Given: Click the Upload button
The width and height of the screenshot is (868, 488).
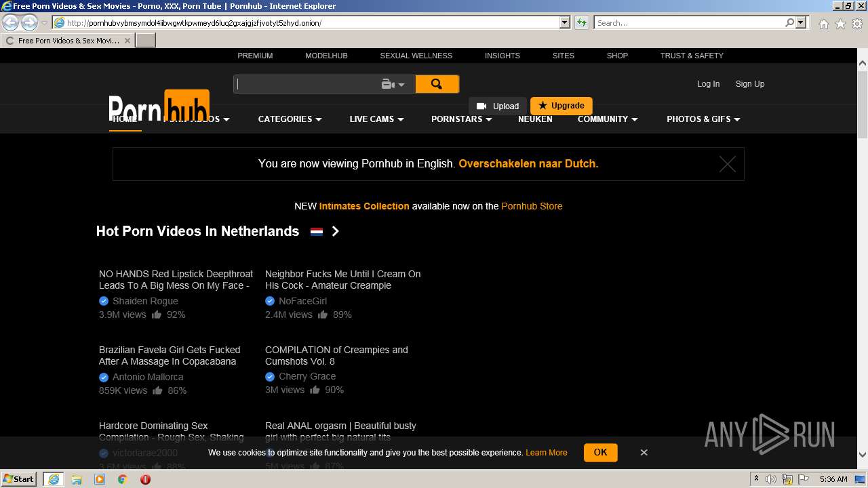Looking at the screenshot, I should (498, 106).
